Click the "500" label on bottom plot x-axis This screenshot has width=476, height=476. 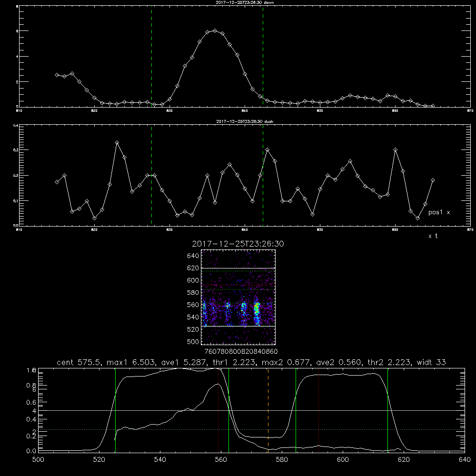click(x=38, y=460)
